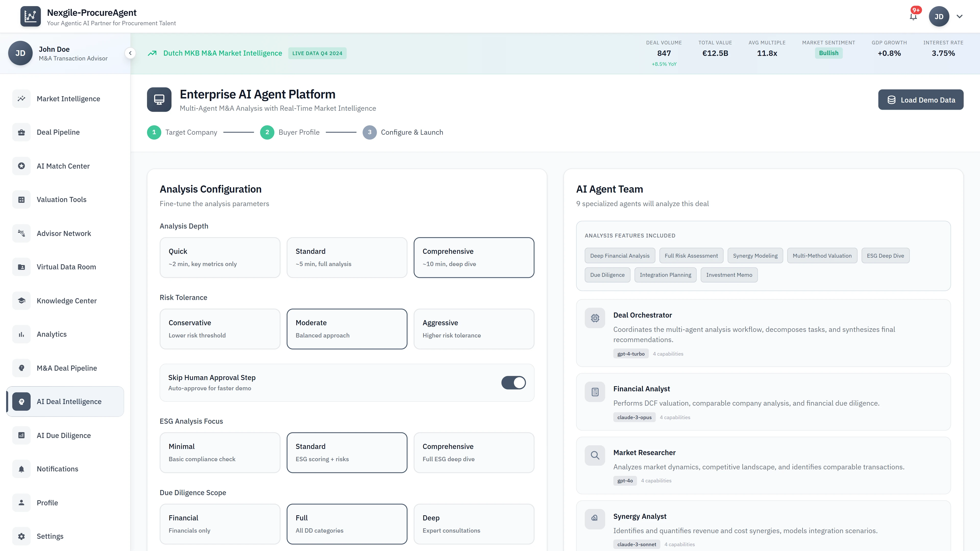Choose Quick analysis depth option
Viewport: 980px width, 551px height.
click(220, 257)
